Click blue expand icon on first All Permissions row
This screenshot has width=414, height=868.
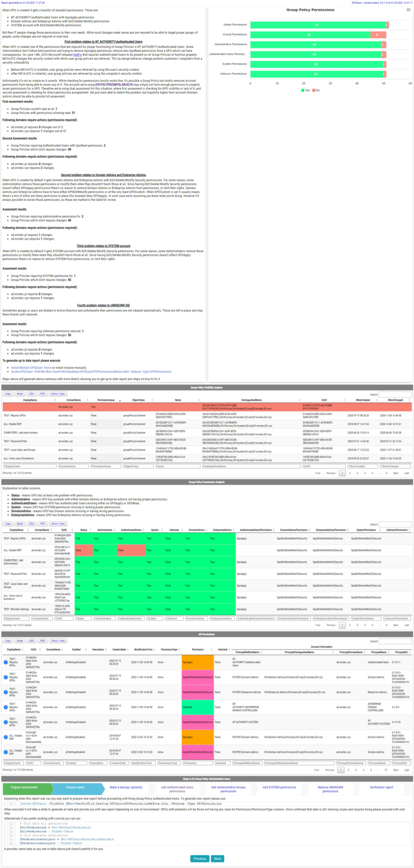pos(5,662)
